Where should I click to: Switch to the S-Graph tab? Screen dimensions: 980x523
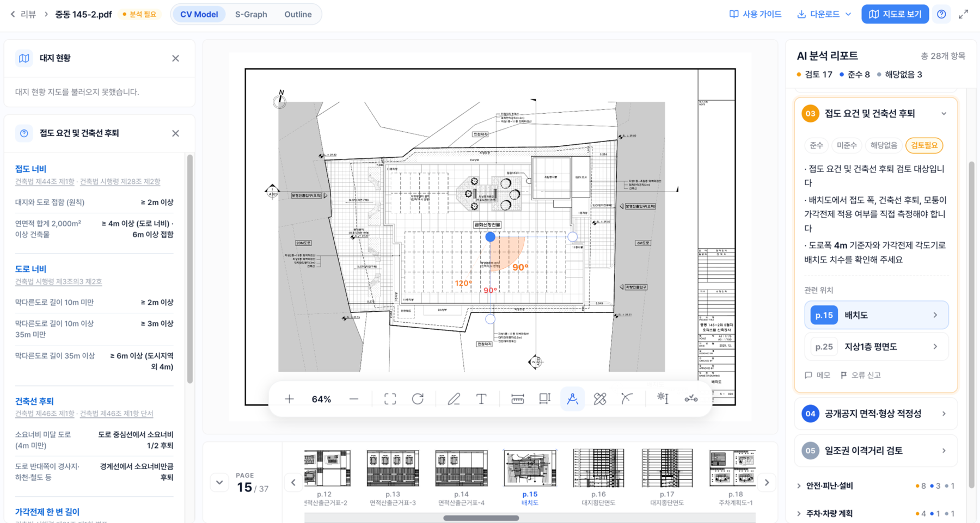(x=251, y=14)
